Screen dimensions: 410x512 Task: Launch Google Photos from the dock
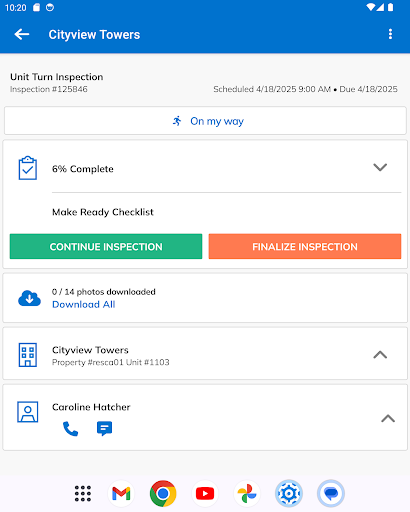point(247,493)
